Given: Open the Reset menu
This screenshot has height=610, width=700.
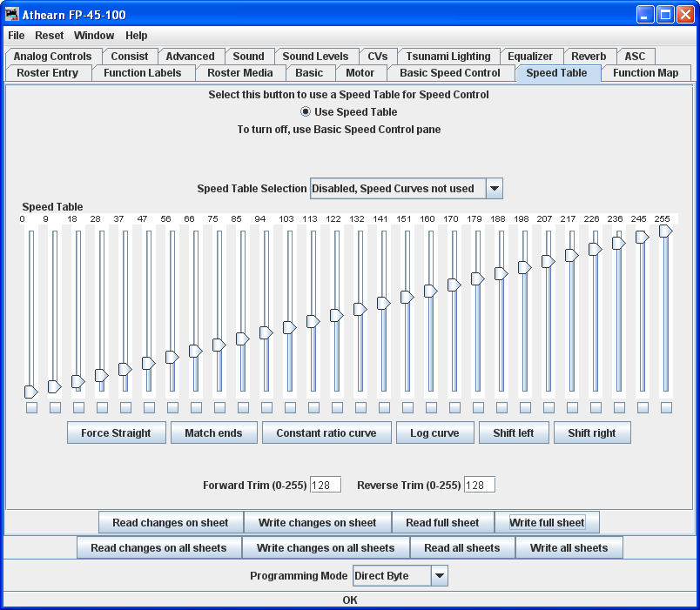Looking at the screenshot, I should [x=49, y=36].
